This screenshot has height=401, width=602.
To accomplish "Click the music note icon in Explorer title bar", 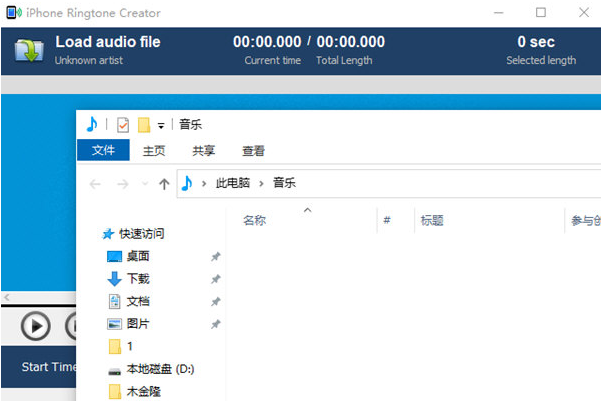I will point(92,124).
